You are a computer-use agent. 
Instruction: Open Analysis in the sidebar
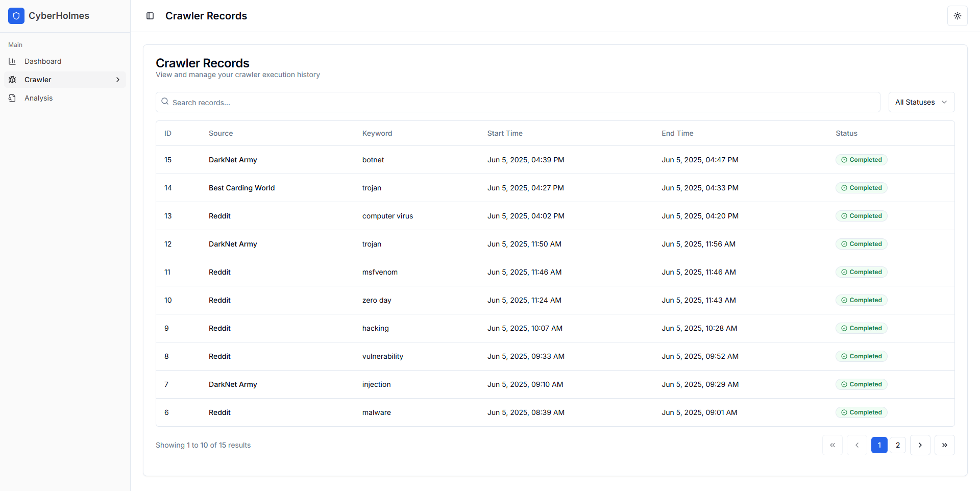65,98
